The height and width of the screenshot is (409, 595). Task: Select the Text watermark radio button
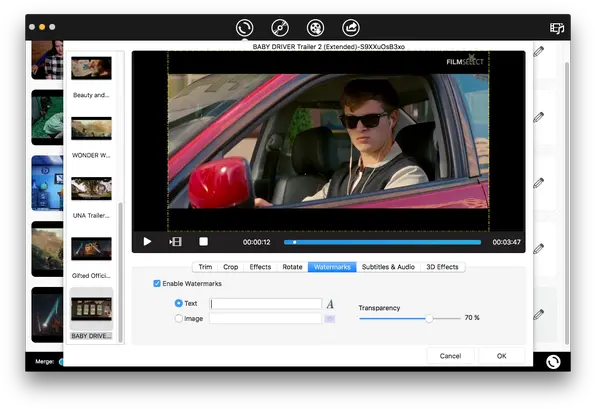click(178, 303)
